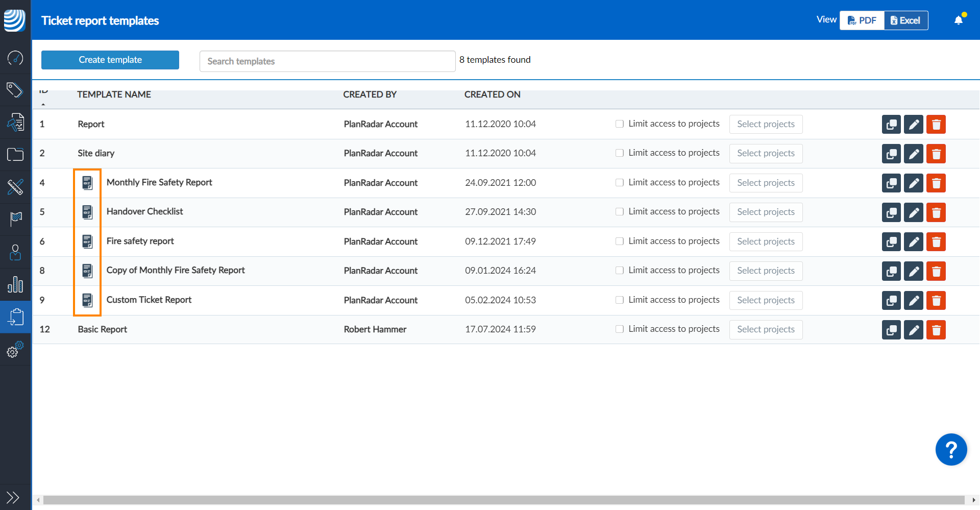This screenshot has height=510, width=980.
Task: Click the Create template button
Action: tap(110, 60)
